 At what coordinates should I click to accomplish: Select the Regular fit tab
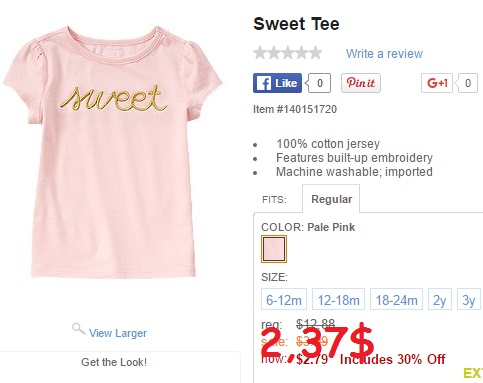click(x=331, y=199)
